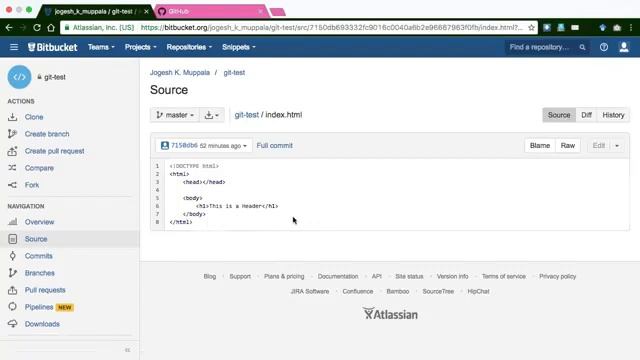Click the Fork icon in sidebar
Image resolution: width=640 pixels, height=360 pixels.
13,185
